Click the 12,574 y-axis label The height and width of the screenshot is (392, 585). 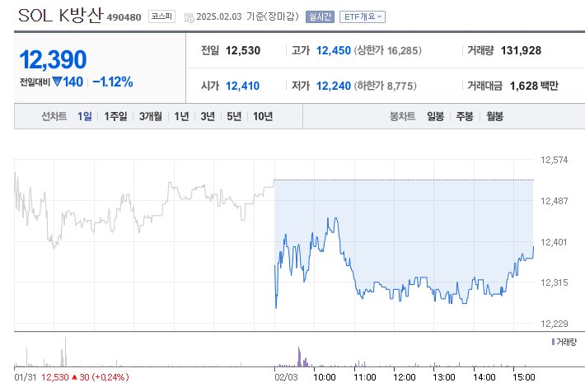(554, 160)
